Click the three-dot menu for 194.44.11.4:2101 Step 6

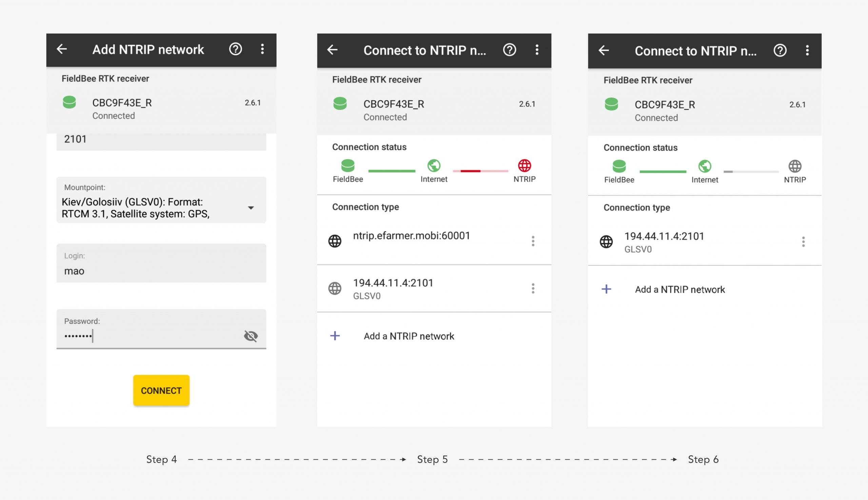(x=804, y=242)
